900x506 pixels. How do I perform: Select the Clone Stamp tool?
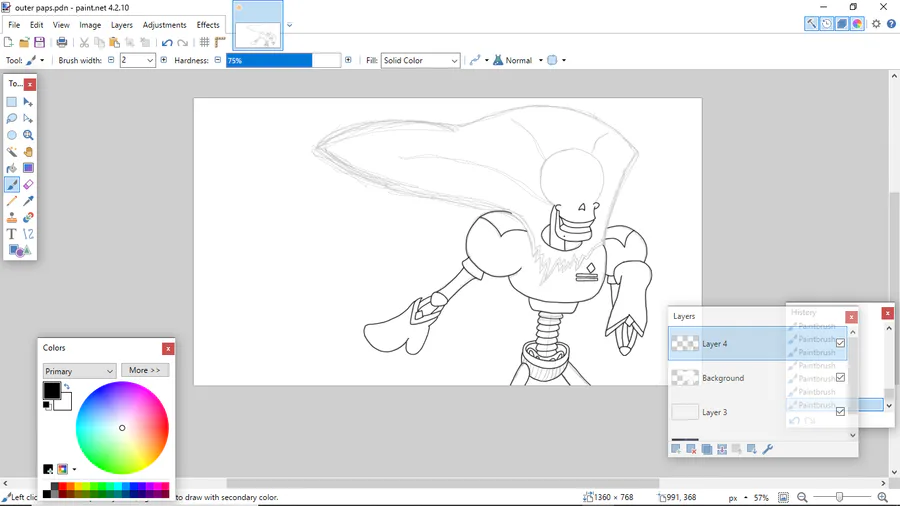pos(12,217)
